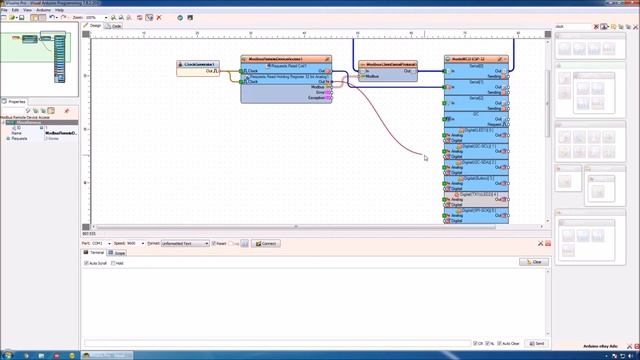The width and height of the screenshot is (640, 360).
Task: Click the Undo arrow in toolbar
Action: (x=51, y=18)
